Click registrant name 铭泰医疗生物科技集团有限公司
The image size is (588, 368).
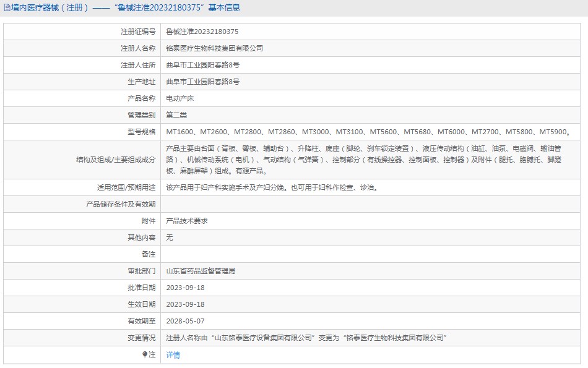pos(215,48)
